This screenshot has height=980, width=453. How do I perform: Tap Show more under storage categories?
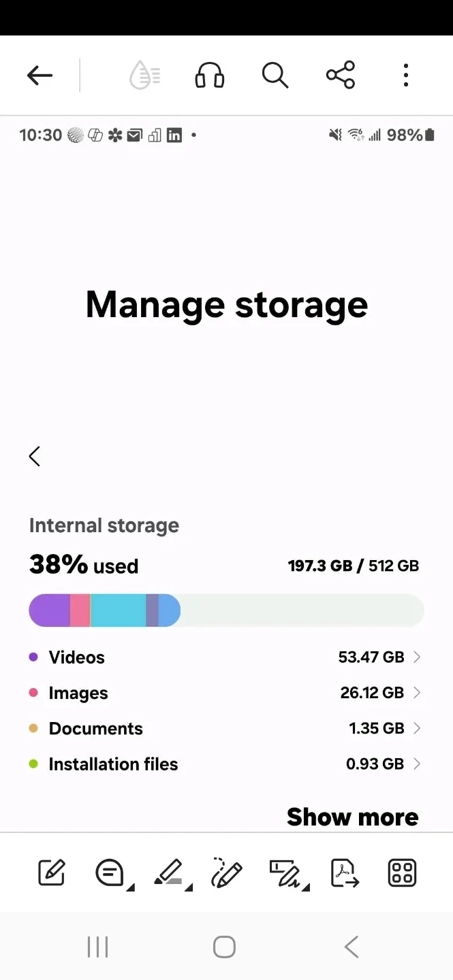point(352,817)
